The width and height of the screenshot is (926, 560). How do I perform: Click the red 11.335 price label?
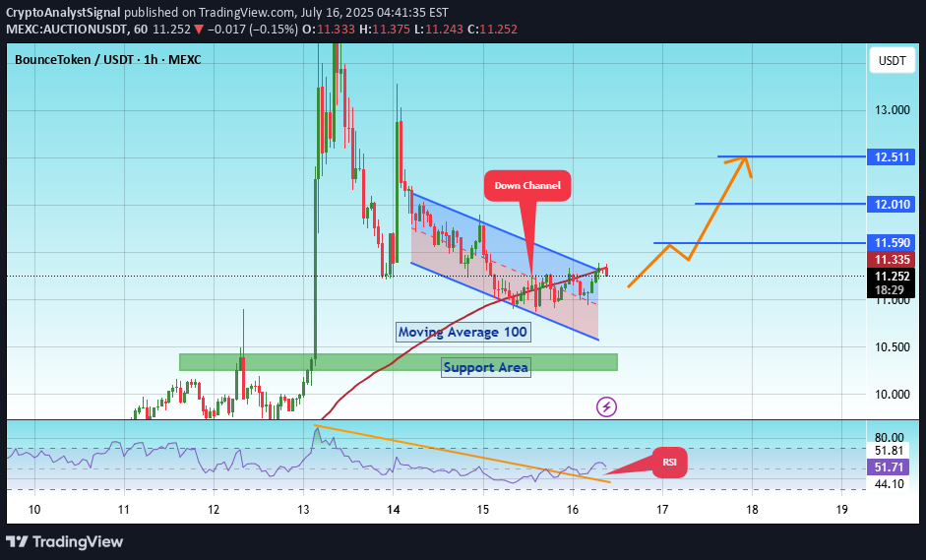tap(892, 259)
